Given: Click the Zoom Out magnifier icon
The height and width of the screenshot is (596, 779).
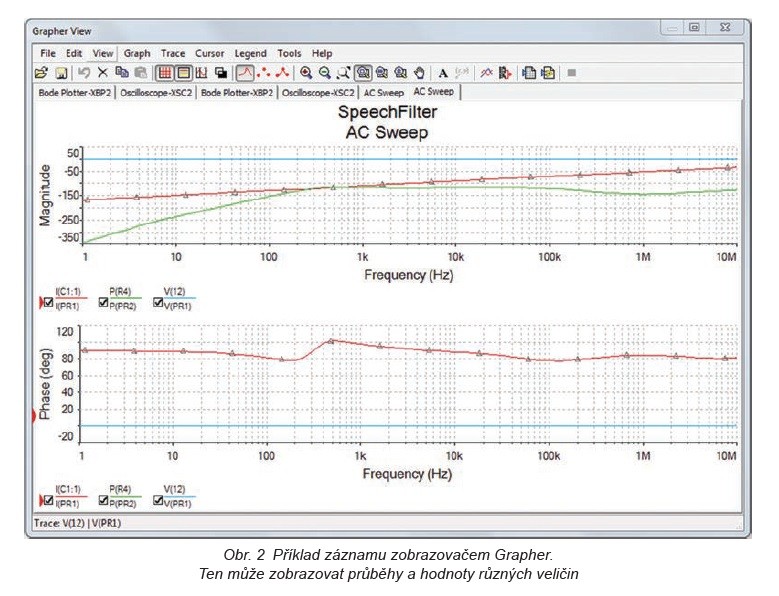Looking at the screenshot, I should tap(325, 73).
